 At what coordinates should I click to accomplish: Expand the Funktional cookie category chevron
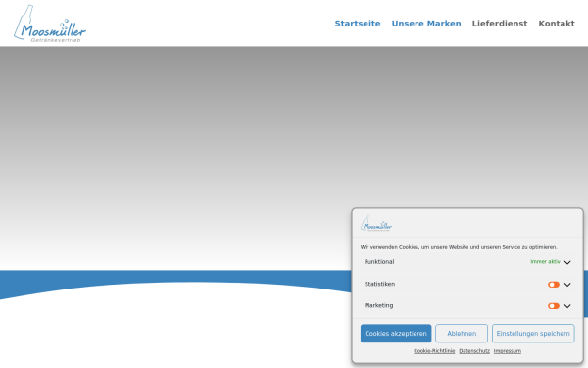coord(567,262)
